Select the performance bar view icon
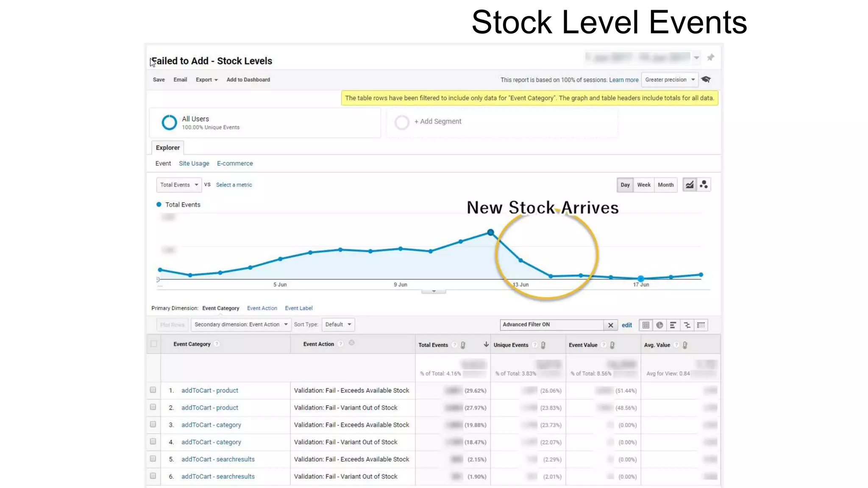The image size is (868, 488). click(x=673, y=325)
